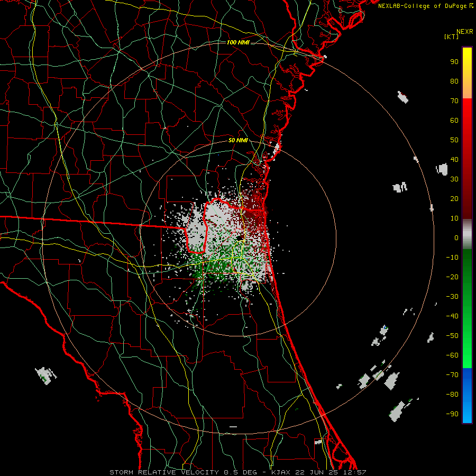Pick the dark blue segment near -70
476x476 pixels.
[467, 375]
